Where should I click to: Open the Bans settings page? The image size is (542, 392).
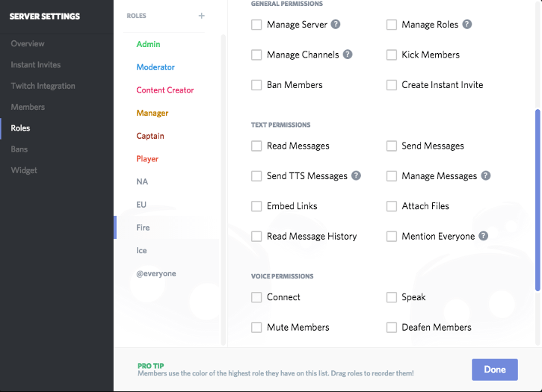click(20, 149)
